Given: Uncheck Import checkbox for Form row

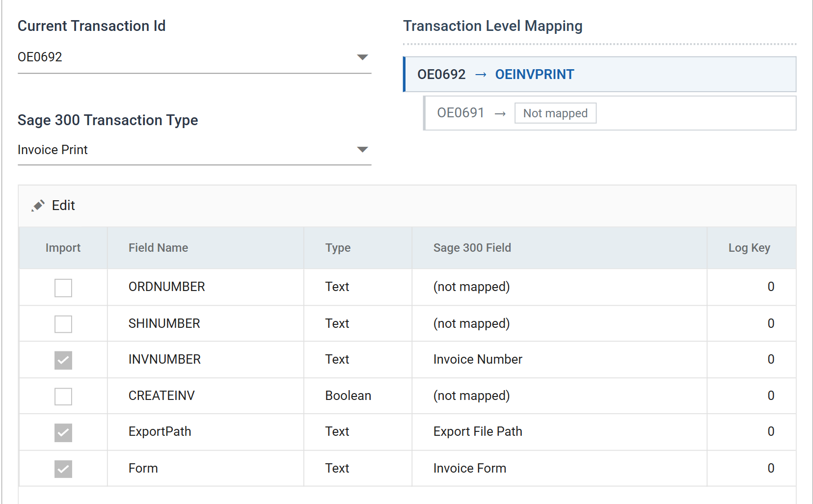Looking at the screenshot, I should (x=63, y=469).
